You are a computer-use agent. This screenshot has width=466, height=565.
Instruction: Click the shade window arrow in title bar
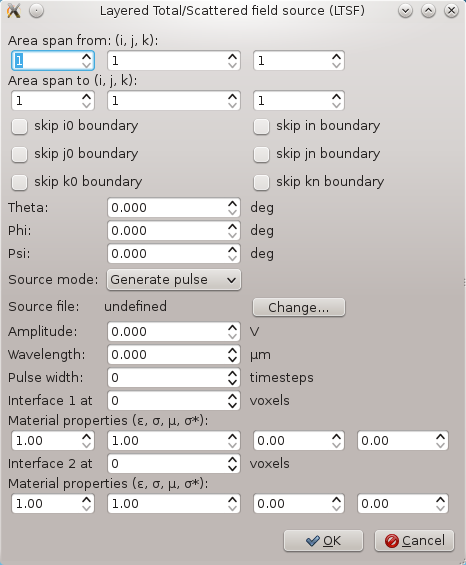(405, 11)
